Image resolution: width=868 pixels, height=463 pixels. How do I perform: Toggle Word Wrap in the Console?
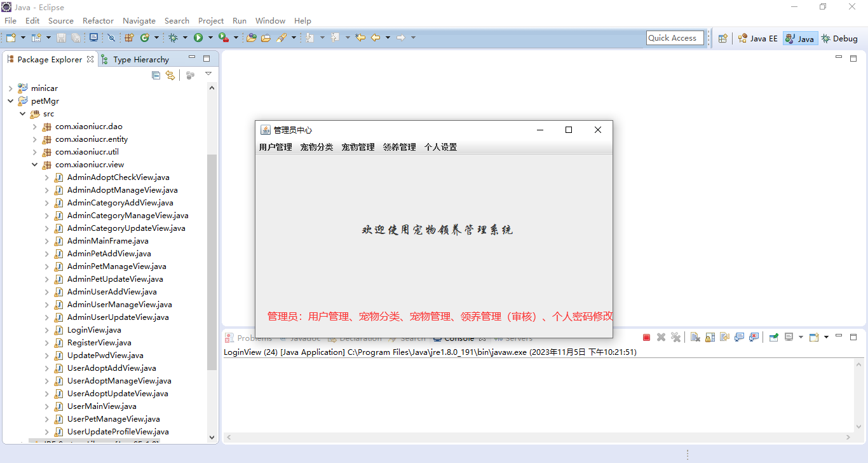724,338
